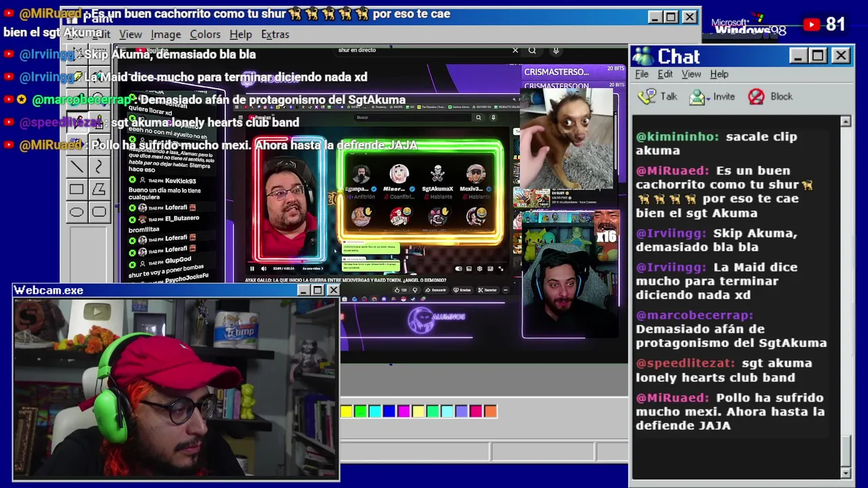The width and height of the screenshot is (868, 488).
Task: Select the Ellipse tool in Paint
Action: [77, 212]
